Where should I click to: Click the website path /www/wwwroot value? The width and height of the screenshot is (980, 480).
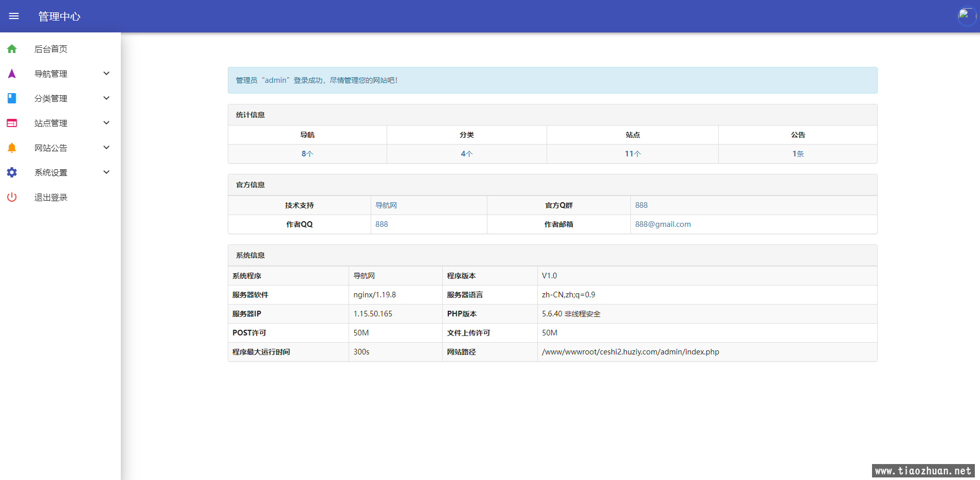coord(630,352)
